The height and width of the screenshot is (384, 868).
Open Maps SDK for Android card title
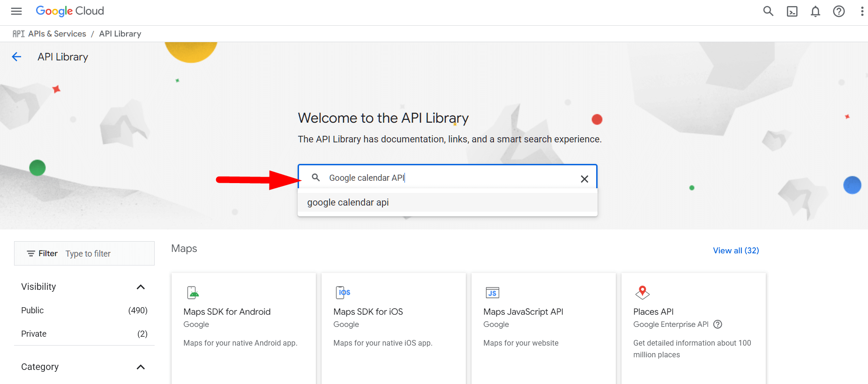tap(227, 312)
